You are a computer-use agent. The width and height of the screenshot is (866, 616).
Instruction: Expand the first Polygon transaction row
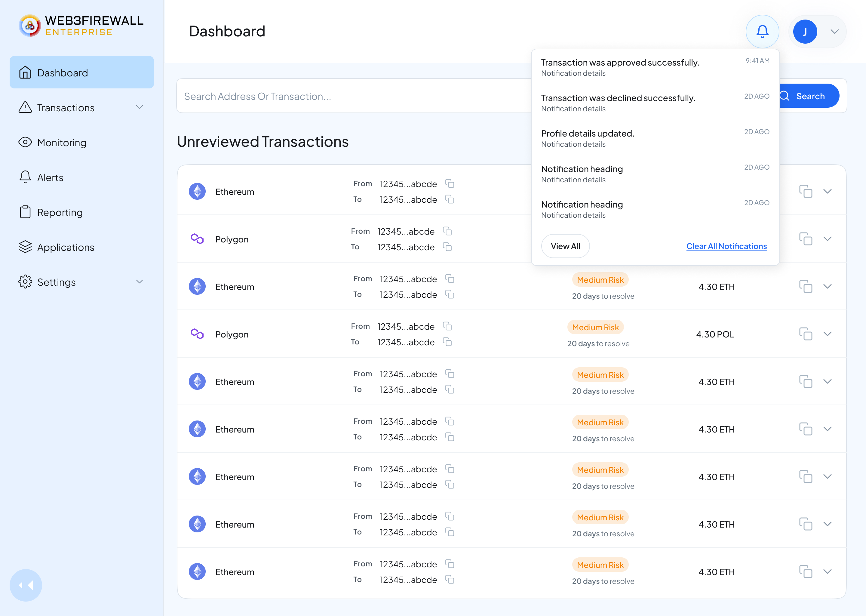(x=827, y=239)
